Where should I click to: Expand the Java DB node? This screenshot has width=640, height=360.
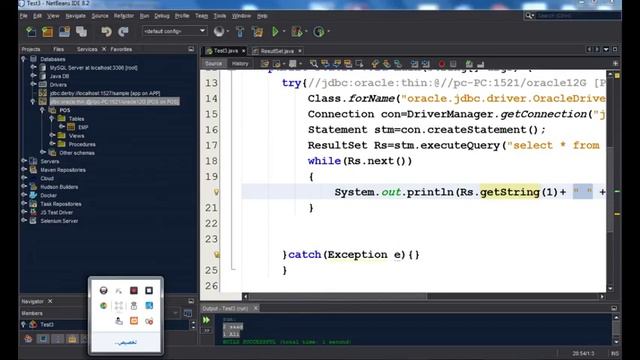point(33,76)
